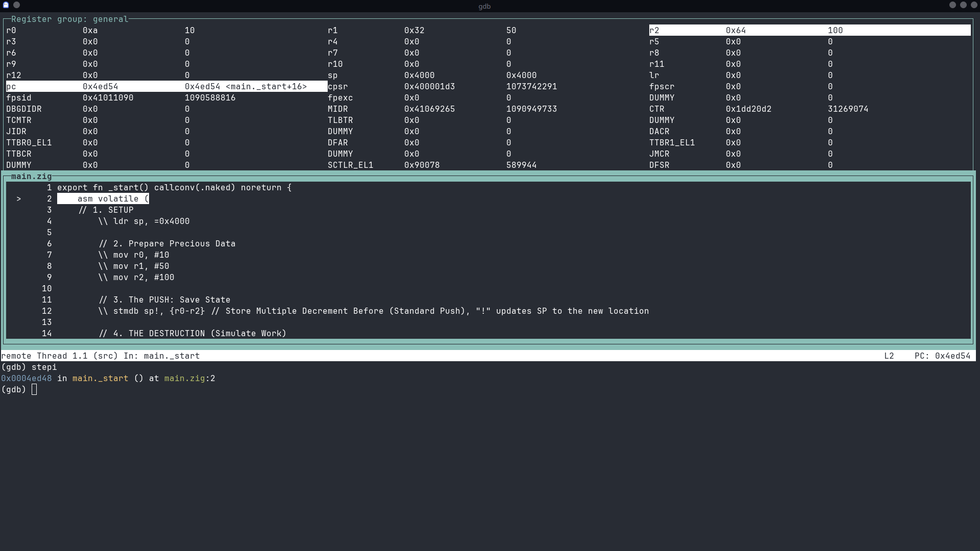Click the r2 register showing 0x64
The width and height of the screenshot is (980, 551).
[737, 30]
